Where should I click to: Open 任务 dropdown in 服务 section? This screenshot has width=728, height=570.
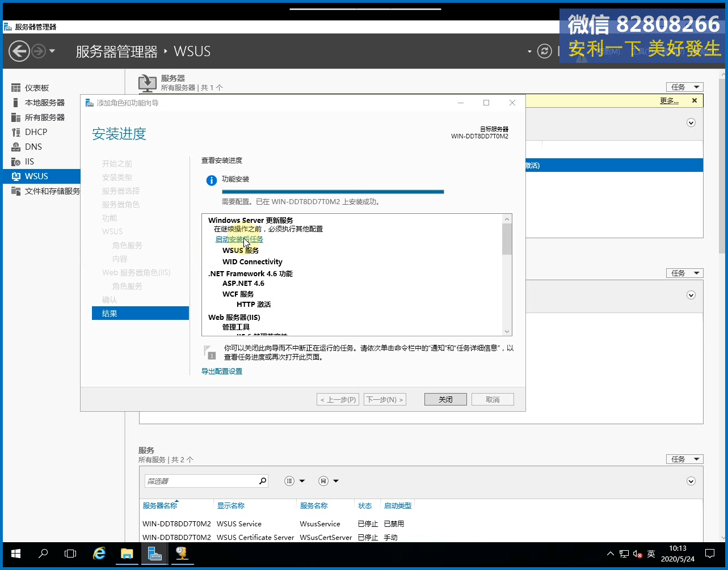685,459
